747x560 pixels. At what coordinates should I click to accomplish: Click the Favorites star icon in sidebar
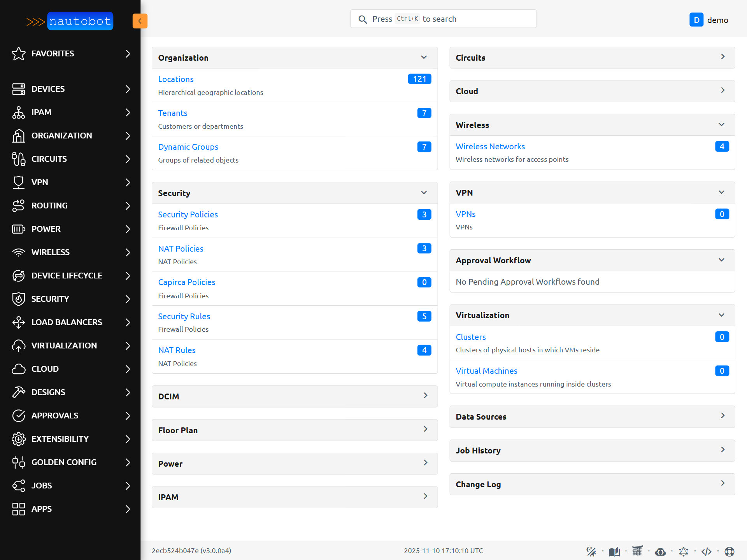[x=18, y=54]
